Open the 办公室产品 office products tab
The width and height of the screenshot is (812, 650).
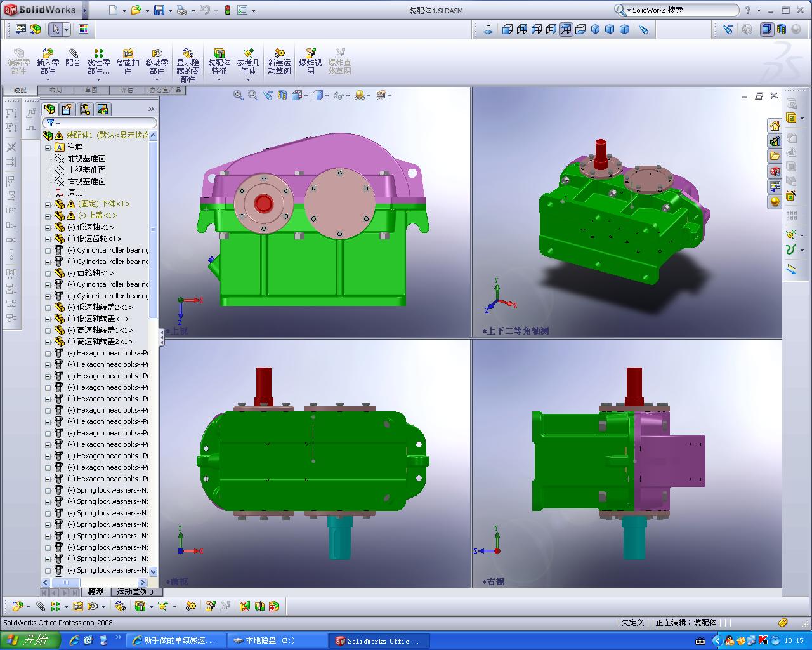pos(166,90)
